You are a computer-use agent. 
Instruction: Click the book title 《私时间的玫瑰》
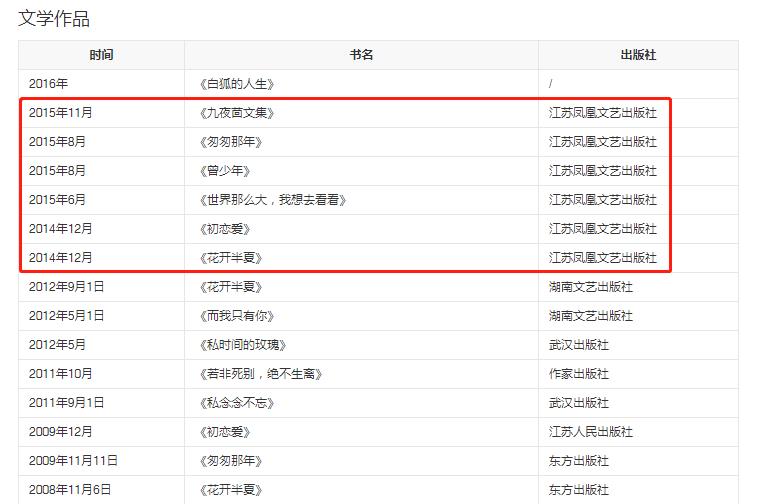(x=242, y=345)
